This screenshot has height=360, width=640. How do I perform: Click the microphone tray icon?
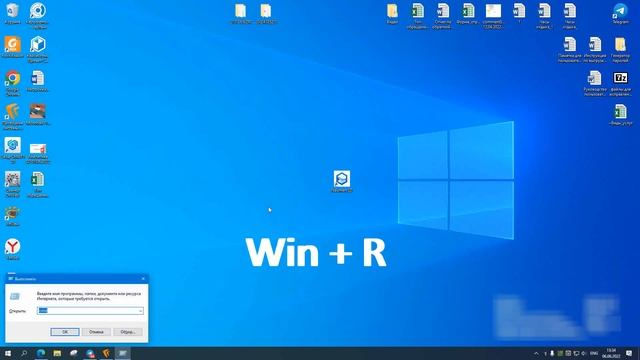click(552, 353)
